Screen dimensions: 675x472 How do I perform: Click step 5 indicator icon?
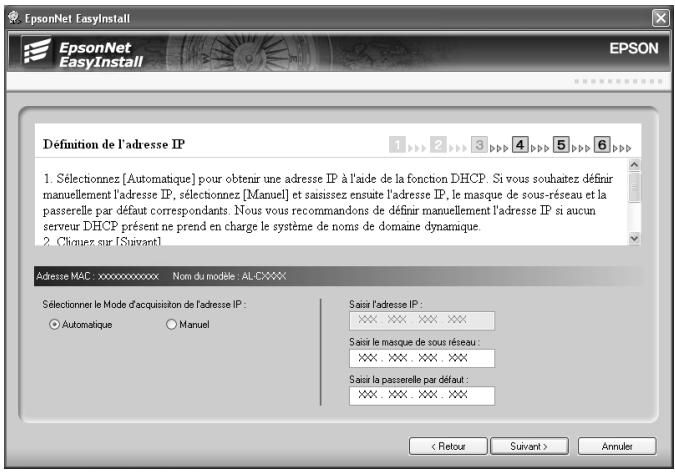pyautogui.click(x=561, y=145)
